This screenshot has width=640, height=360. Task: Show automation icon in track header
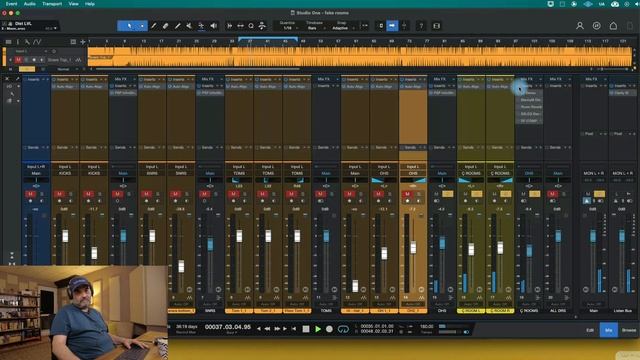37,42
